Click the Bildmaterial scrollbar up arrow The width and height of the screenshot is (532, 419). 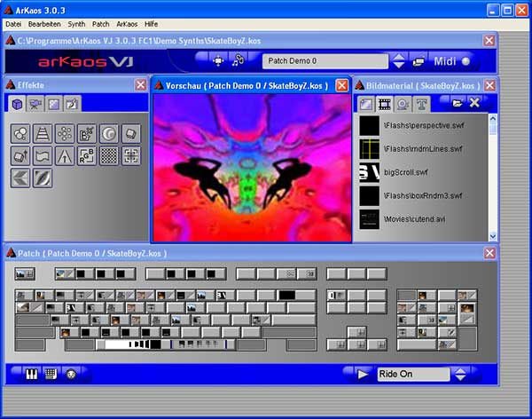[493, 119]
